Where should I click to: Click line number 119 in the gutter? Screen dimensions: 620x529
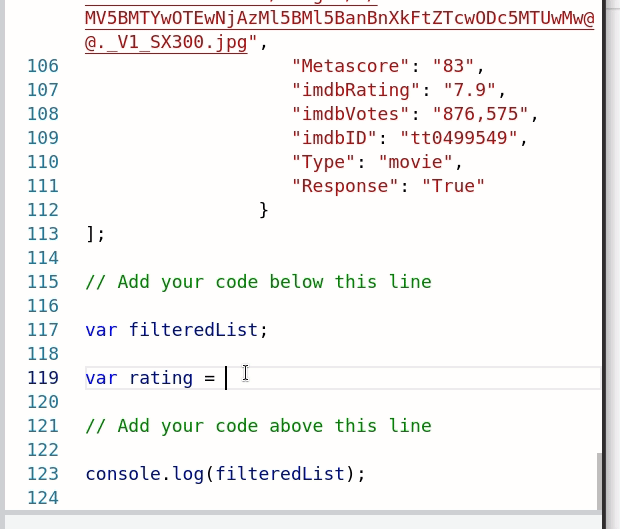tap(43, 378)
